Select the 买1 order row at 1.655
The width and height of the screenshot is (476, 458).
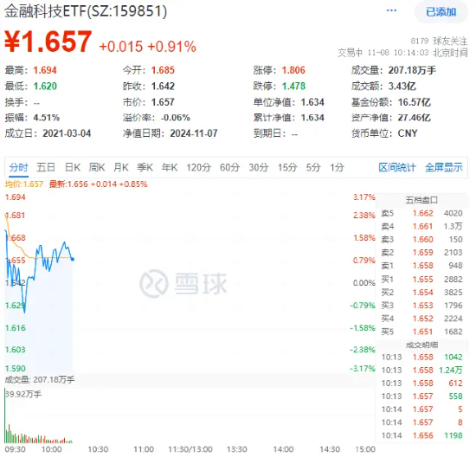coord(421,279)
